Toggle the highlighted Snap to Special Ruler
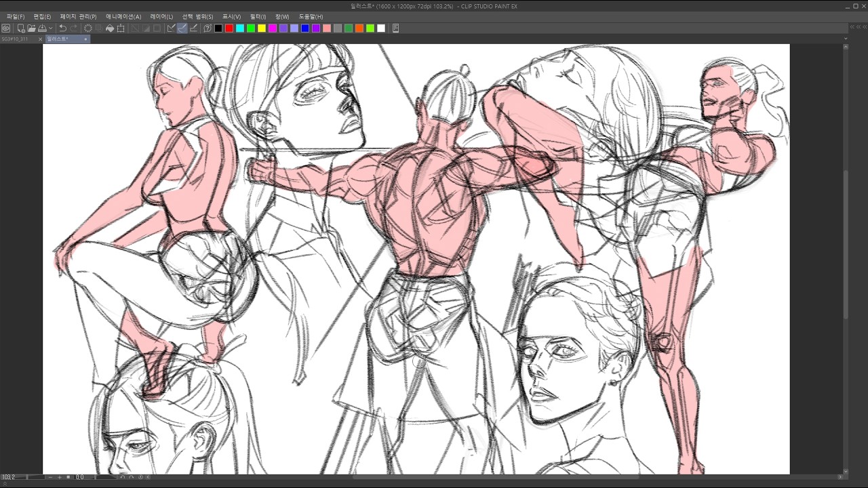This screenshot has height=488, width=868. (182, 28)
